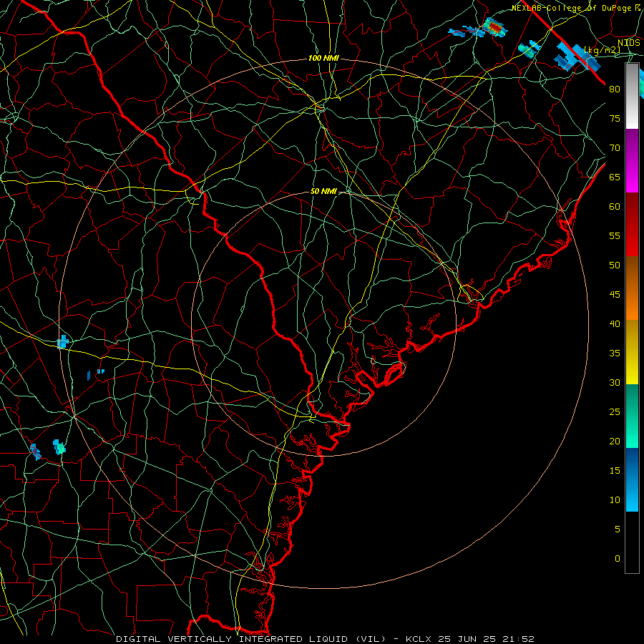The height and width of the screenshot is (644, 644).
Task: Click the scale value 75
Action: click(x=615, y=119)
